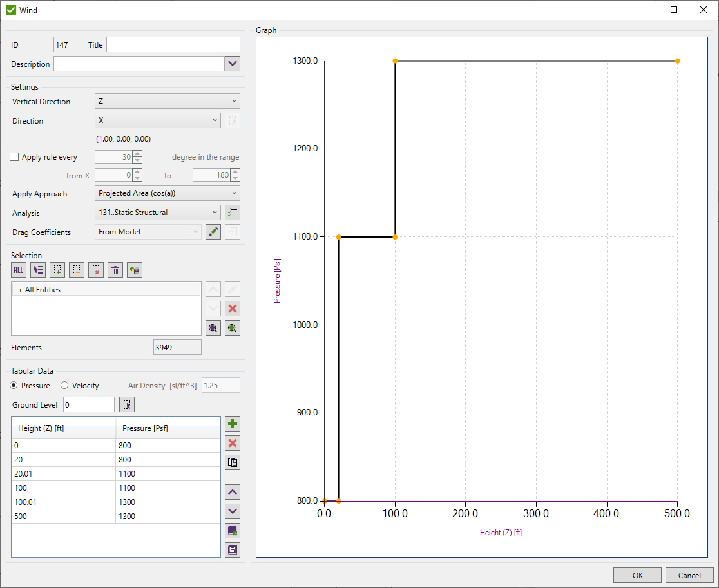Select all entities with the ALL button
The width and height of the screenshot is (719, 588).
[18, 270]
